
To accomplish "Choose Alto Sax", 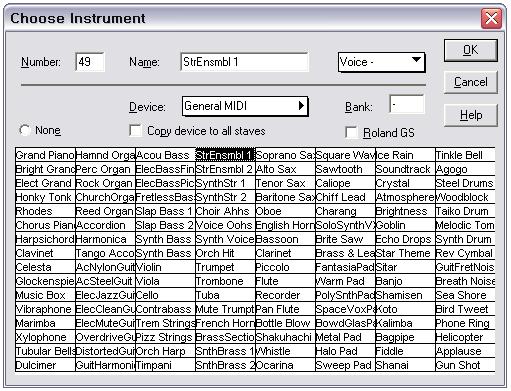I will click(285, 169).
